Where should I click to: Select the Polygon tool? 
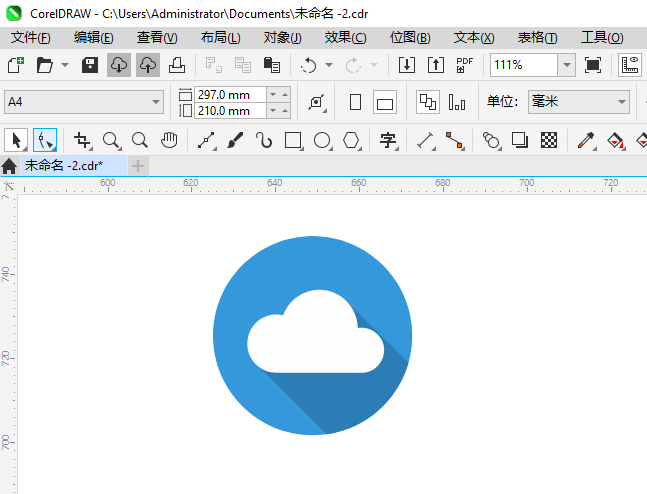click(351, 140)
